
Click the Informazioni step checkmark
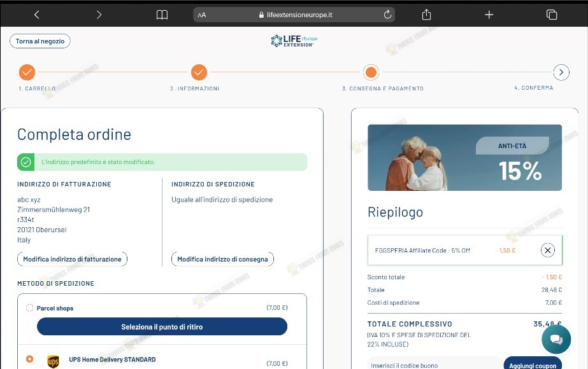click(x=199, y=72)
